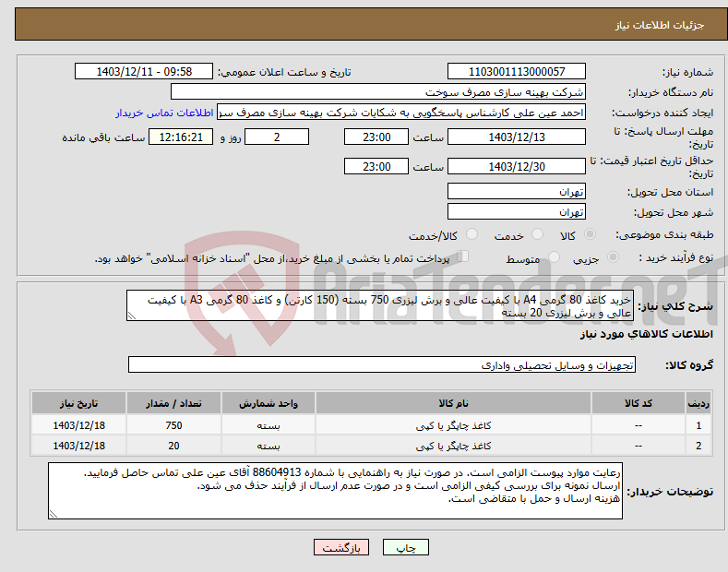Click the validity hour field 23:00 beside 1403/12/30
Image resolution: width=728 pixels, height=572 pixels.
coord(376,166)
